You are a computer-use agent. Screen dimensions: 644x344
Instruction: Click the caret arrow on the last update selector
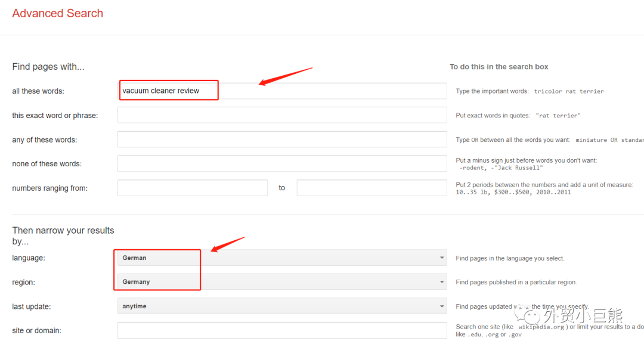click(x=442, y=306)
